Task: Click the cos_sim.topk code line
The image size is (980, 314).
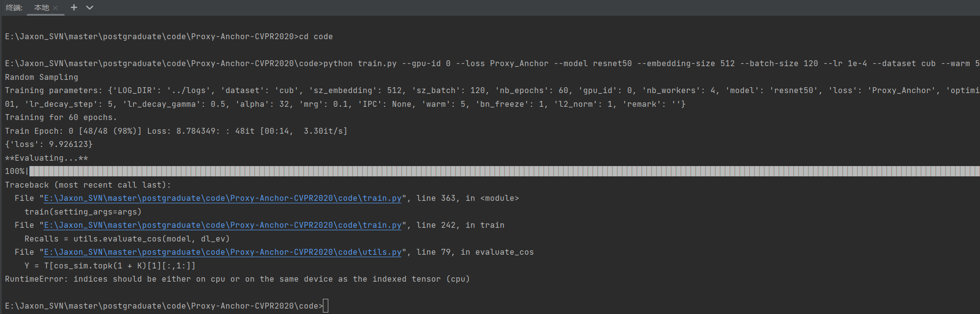Action: 110,266
